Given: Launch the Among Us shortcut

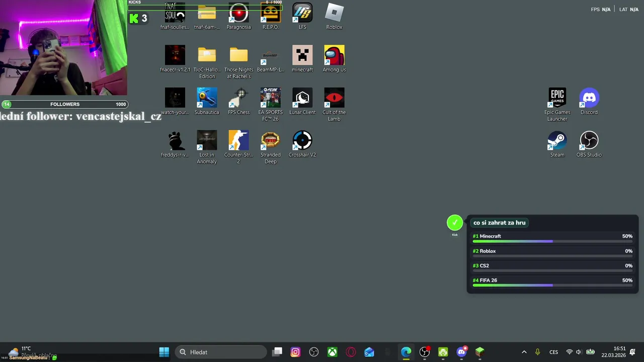Looking at the screenshot, I should click(x=334, y=59).
